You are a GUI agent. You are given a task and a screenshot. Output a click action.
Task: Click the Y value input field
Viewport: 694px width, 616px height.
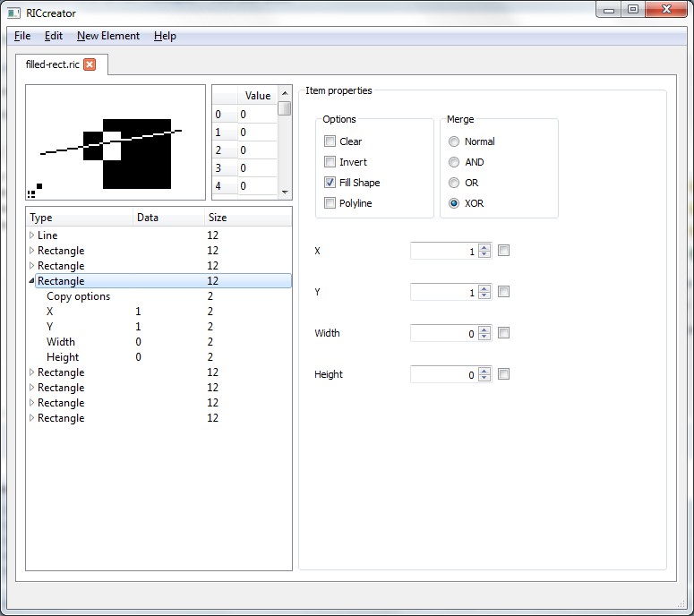[443, 292]
